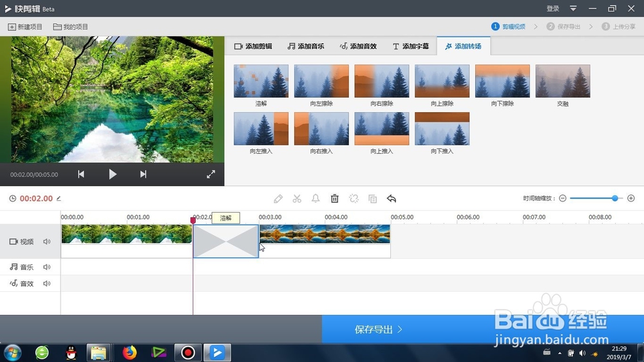
Task: Choose the 向上推入 transition thumbnail
Action: coord(382,129)
